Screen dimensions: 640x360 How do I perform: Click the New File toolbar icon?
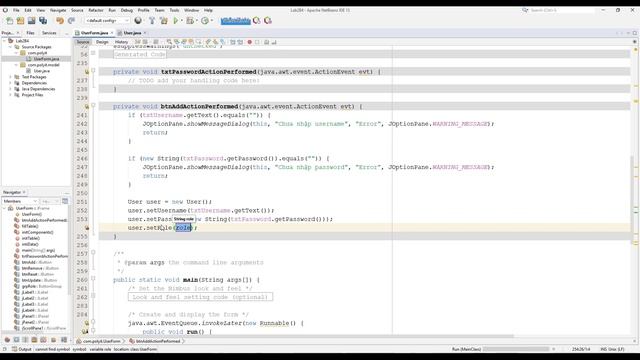tap(9, 20)
